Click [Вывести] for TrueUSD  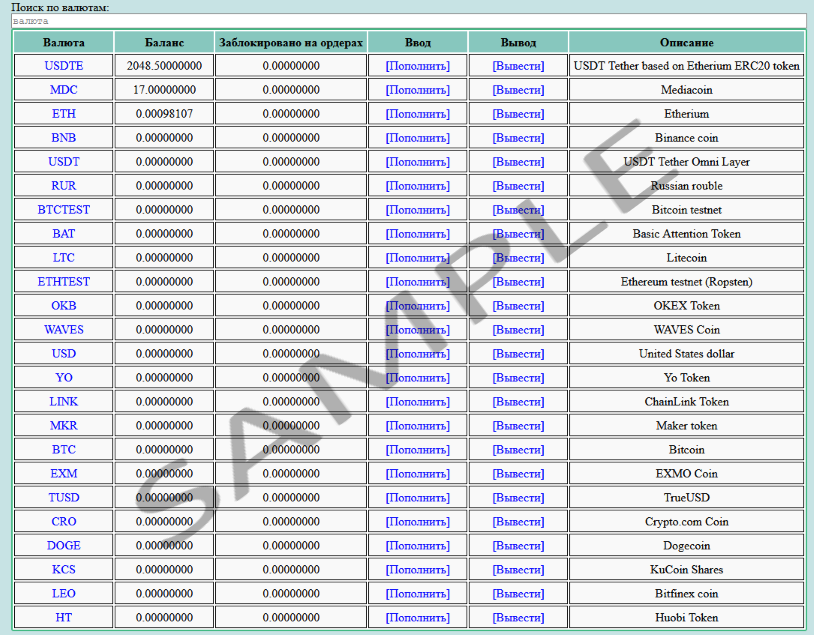pos(518,497)
